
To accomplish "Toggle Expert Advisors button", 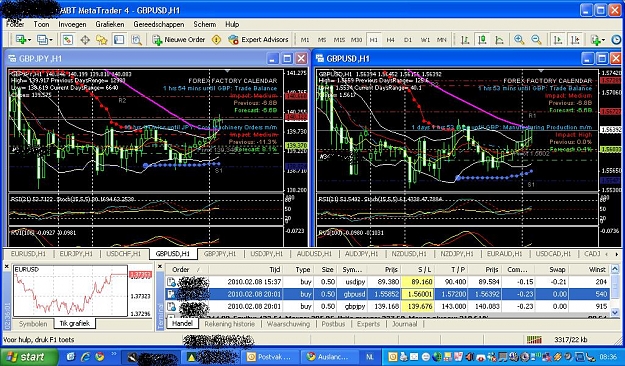I will point(258,39).
